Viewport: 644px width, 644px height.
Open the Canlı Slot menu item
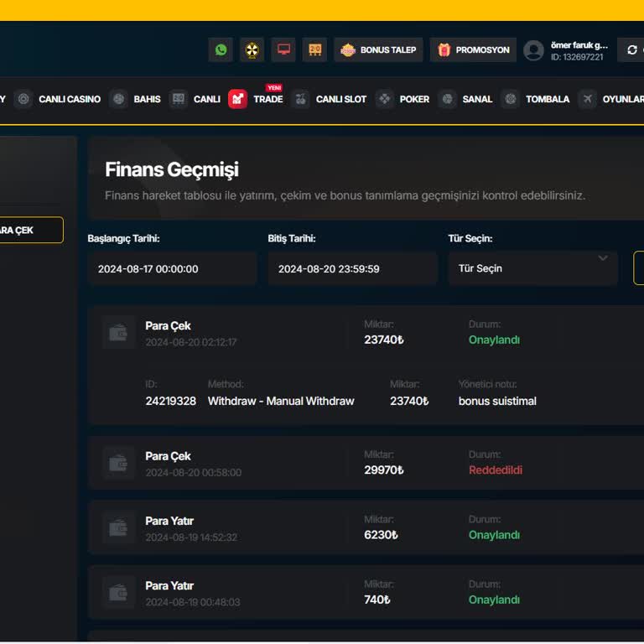pyautogui.click(x=341, y=99)
